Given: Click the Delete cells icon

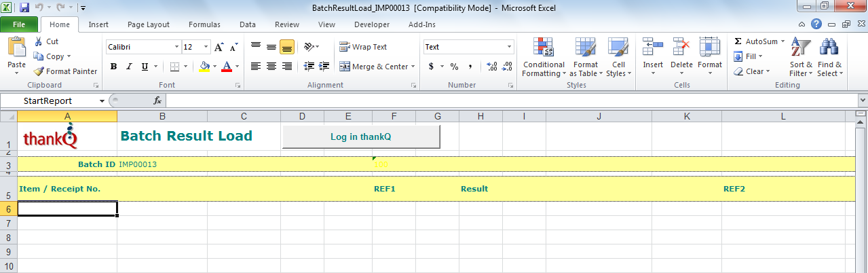Looking at the screenshot, I should 681,46.
